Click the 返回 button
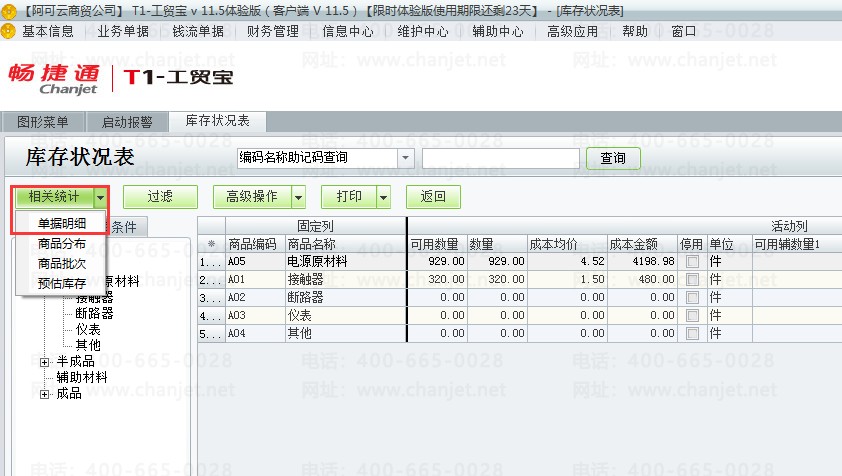842x476 pixels. point(433,197)
